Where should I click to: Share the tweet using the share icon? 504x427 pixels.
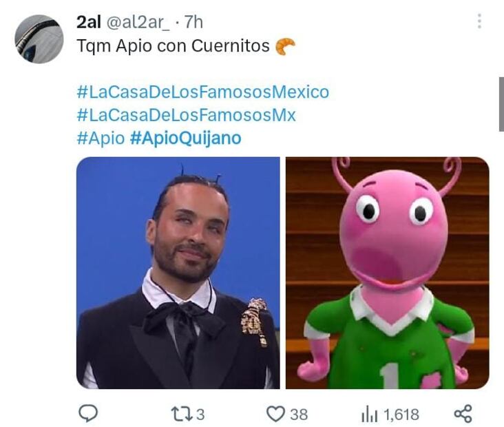(463, 414)
